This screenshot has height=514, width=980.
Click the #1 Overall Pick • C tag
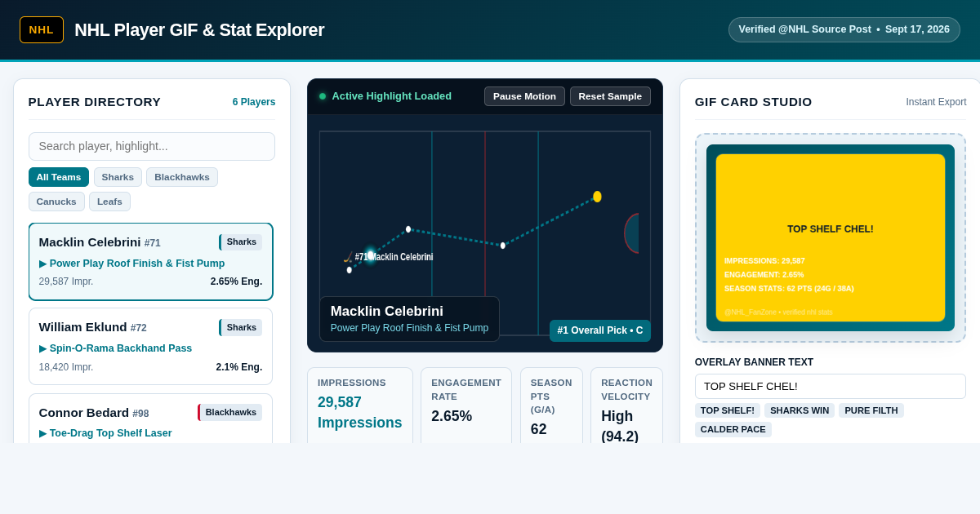pyautogui.click(x=600, y=330)
